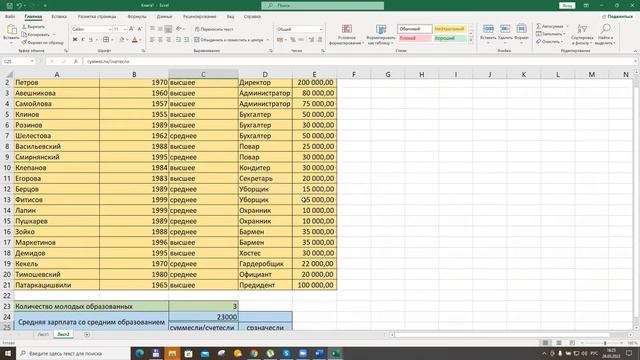Open the font color dropdown arrow
The height and width of the screenshot is (360, 640).
coord(140,40)
